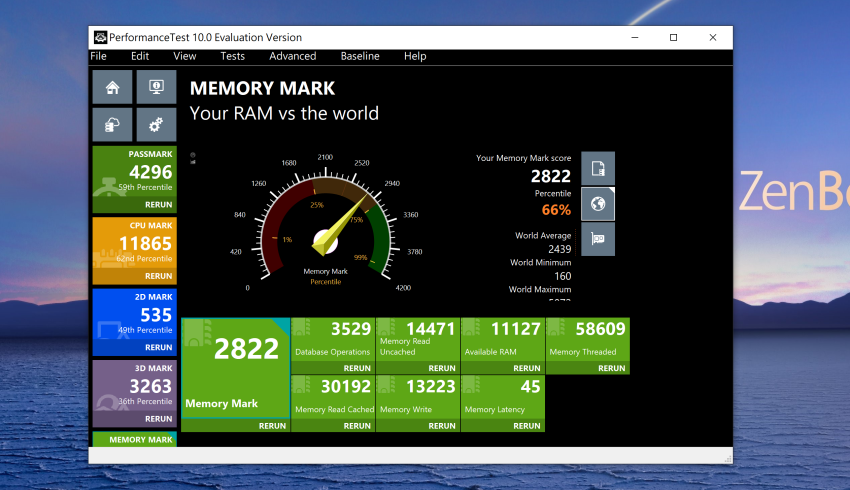Open the cloud baseline upload icon
850x490 pixels.
(x=112, y=125)
